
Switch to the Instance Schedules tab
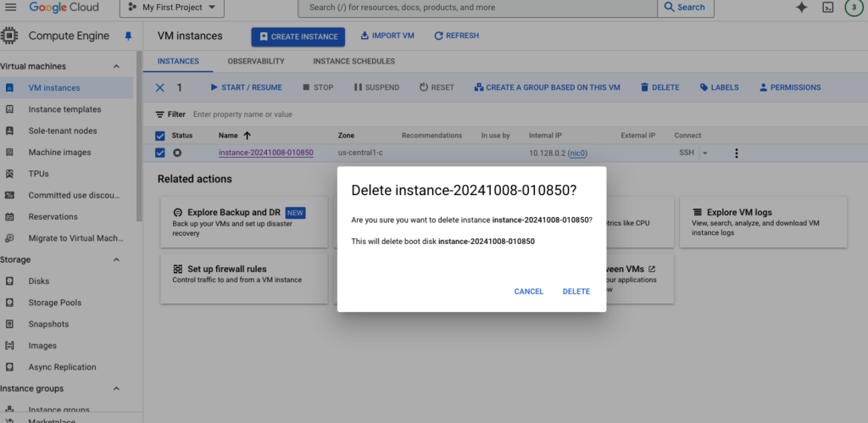(x=353, y=61)
